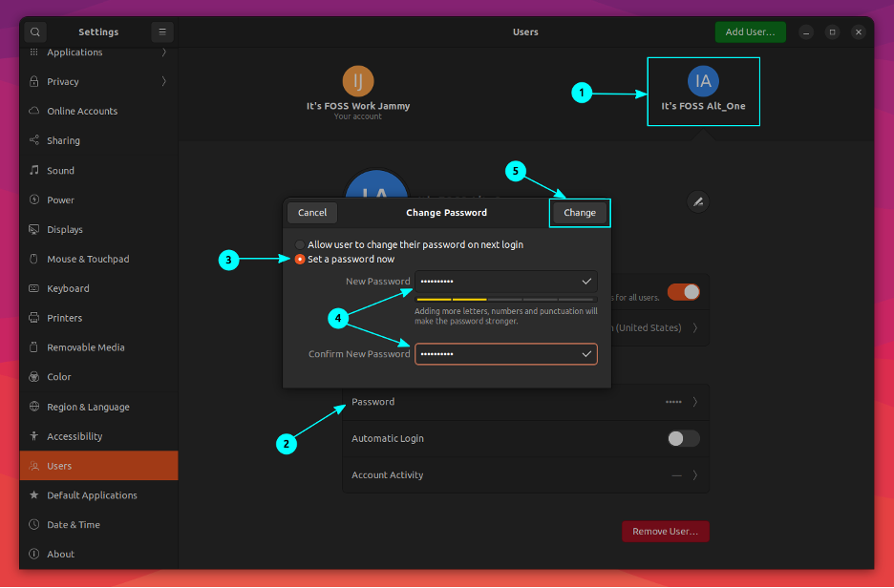Click the Remove User button
The width and height of the screenshot is (894, 588).
click(x=665, y=531)
